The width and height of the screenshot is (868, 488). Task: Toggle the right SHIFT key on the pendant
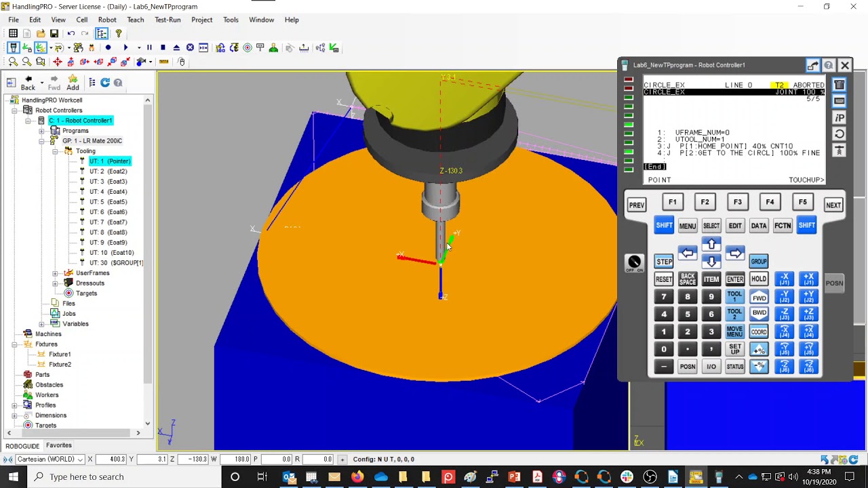tap(806, 226)
